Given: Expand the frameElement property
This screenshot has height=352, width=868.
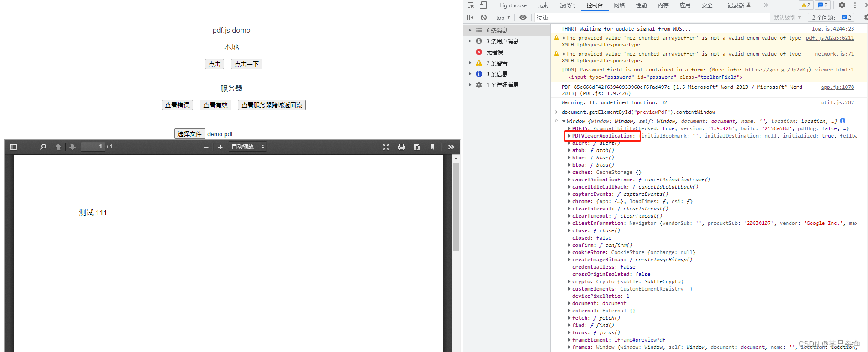Looking at the screenshot, I should point(569,340).
